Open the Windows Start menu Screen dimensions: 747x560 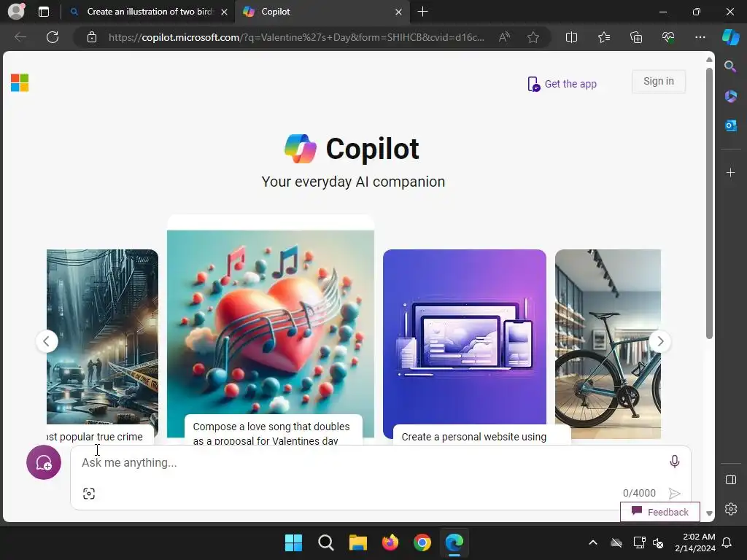293,542
